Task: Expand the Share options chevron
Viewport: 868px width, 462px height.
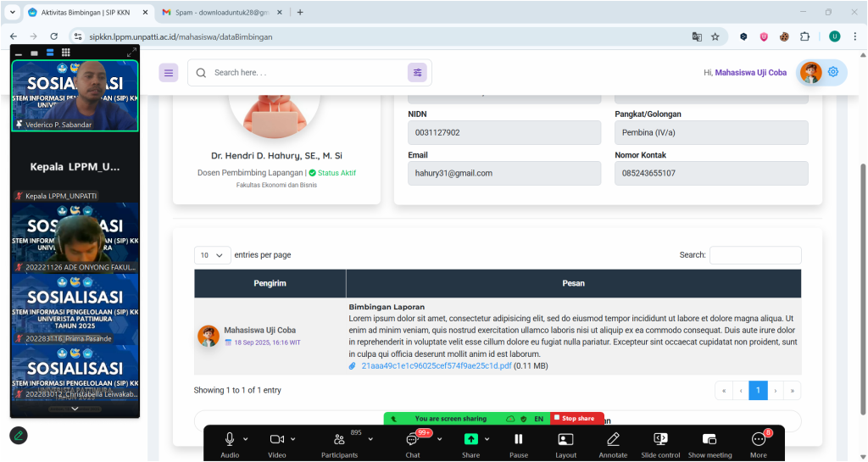Action: click(x=487, y=439)
